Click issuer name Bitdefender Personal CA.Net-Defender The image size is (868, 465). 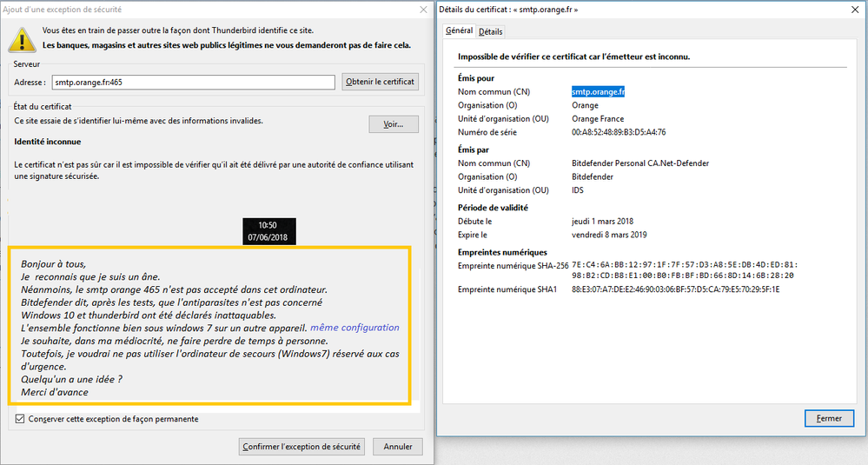point(640,163)
